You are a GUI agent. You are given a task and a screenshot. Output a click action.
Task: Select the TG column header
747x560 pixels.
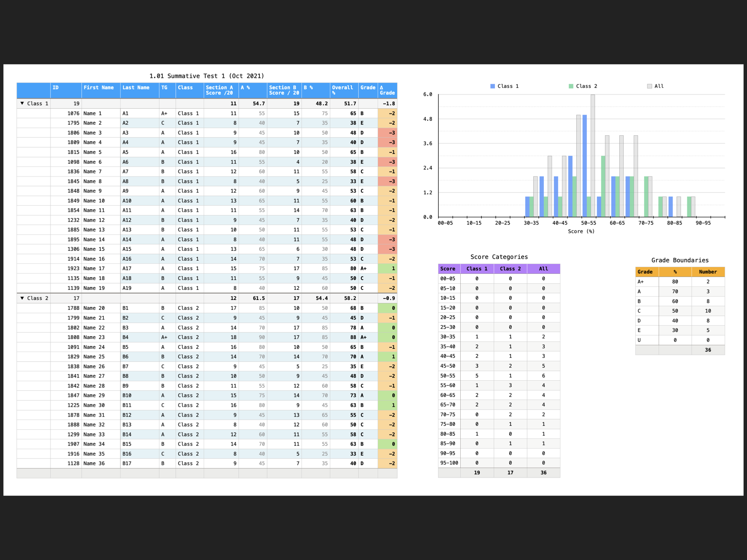pos(165,88)
